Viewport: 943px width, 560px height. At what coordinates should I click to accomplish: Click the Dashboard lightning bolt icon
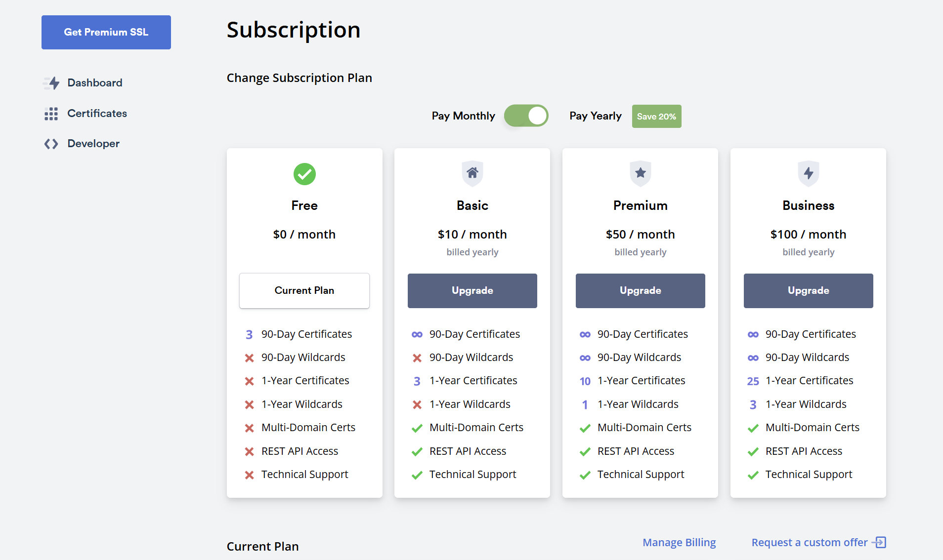click(51, 83)
